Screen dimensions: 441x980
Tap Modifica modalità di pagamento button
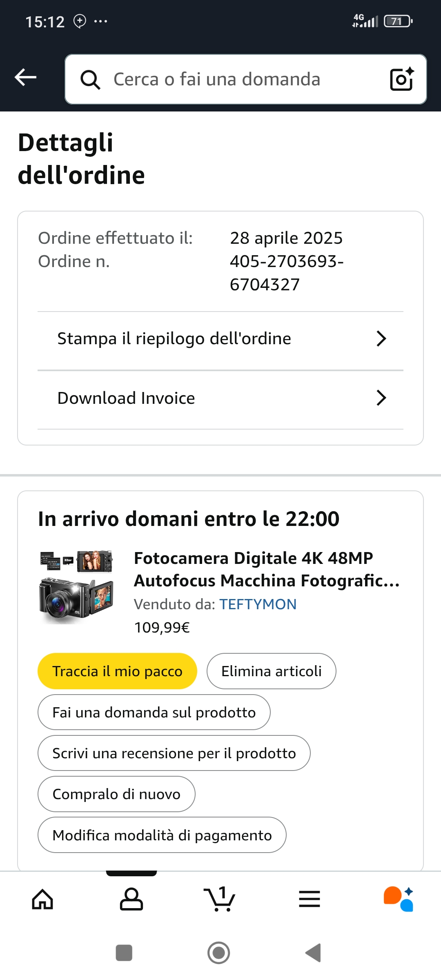click(162, 835)
